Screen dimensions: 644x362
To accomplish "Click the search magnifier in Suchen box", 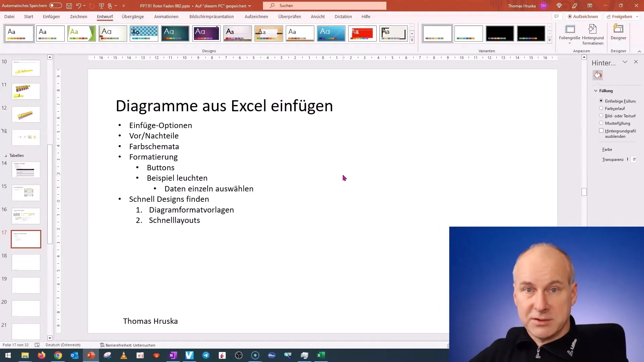I will (272, 6).
